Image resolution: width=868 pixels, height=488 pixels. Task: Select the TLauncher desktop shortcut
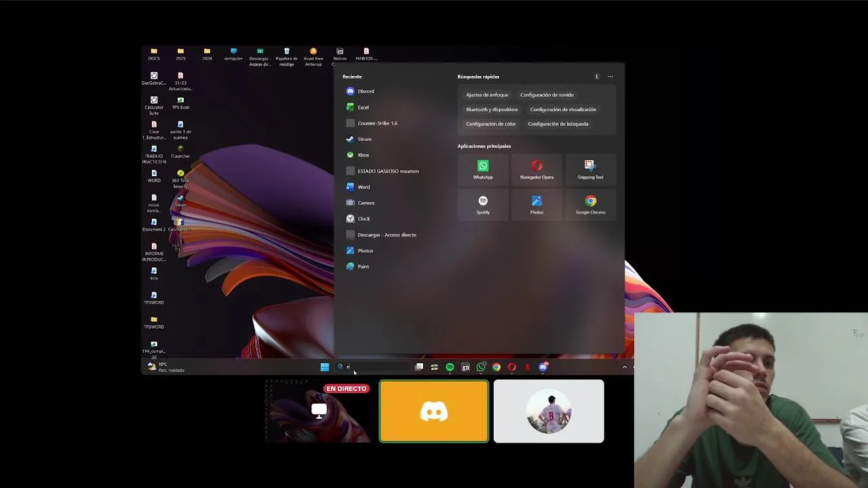point(180,152)
